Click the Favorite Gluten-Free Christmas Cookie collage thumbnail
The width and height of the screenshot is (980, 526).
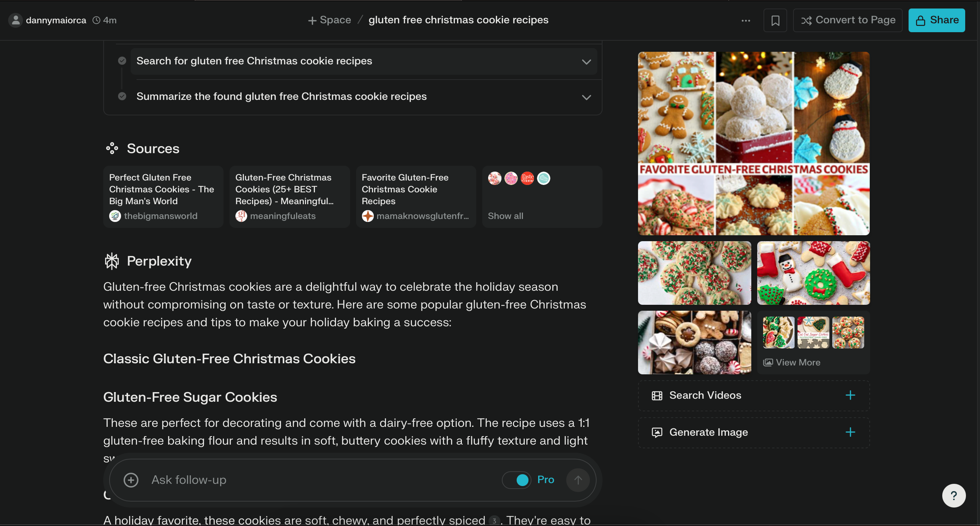tap(753, 143)
